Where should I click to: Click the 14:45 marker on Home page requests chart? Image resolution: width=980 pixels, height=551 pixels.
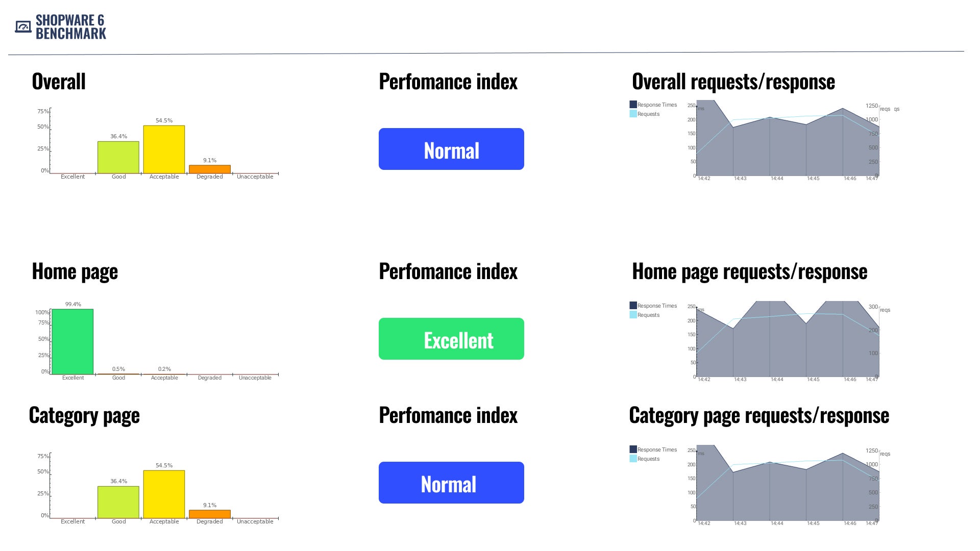813,380
